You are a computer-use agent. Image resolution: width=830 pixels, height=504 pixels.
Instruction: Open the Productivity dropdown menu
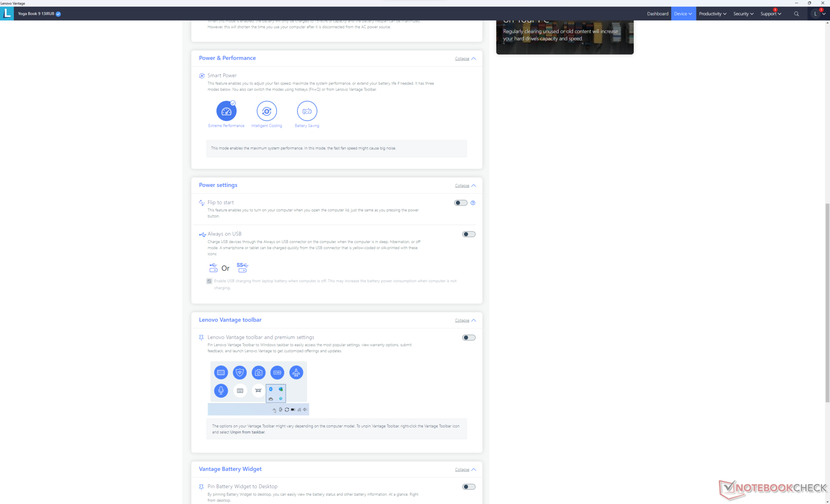(712, 14)
